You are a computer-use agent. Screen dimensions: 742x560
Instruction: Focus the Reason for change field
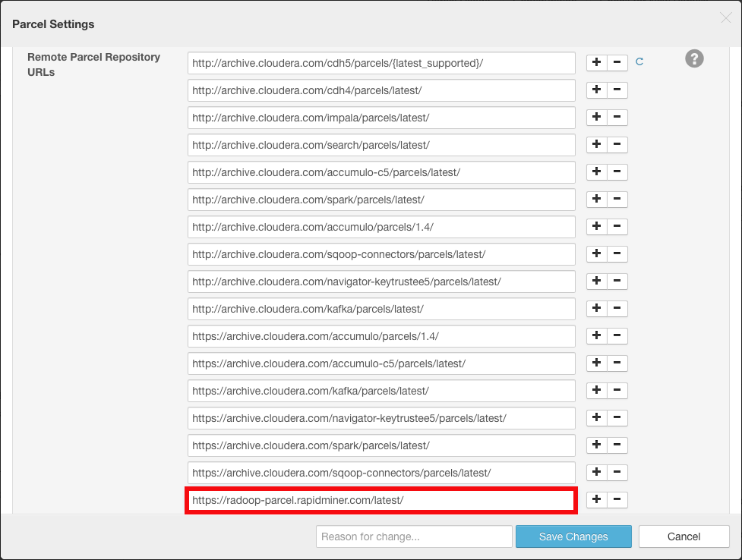(x=414, y=536)
